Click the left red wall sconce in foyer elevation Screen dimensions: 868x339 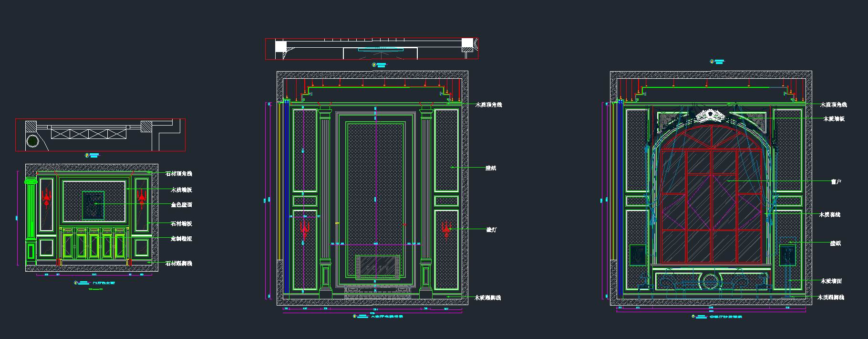tap(47, 199)
